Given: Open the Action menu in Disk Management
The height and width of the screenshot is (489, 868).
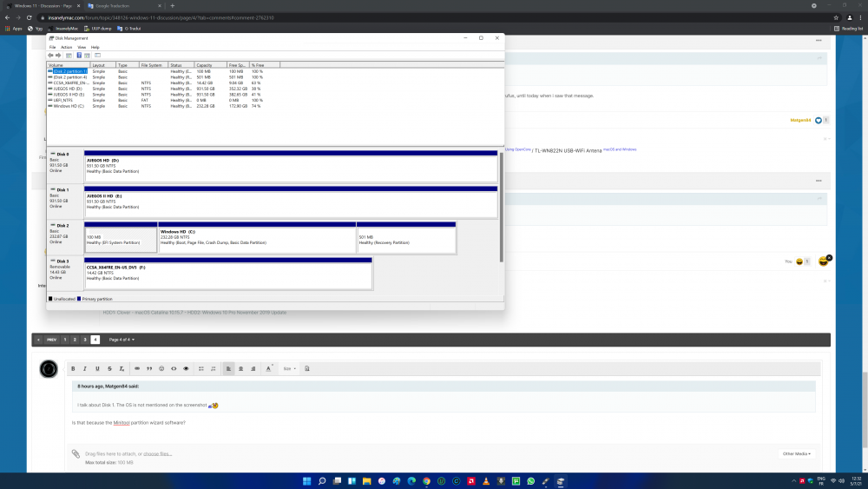Looking at the screenshot, I should pos(67,47).
